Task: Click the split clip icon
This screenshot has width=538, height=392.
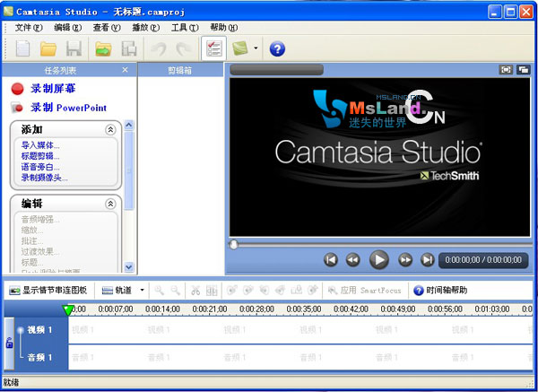Action: (x=212, y=291)
